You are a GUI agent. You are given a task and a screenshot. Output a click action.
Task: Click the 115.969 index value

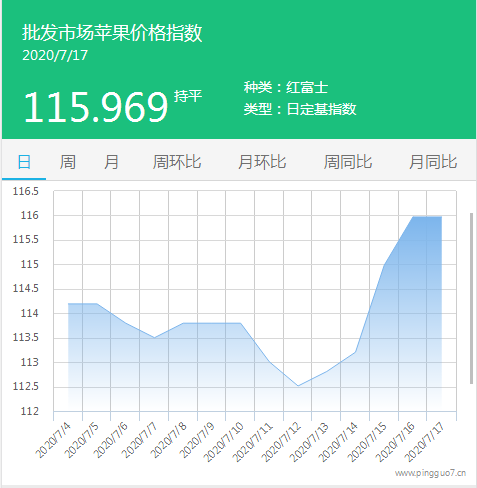tap(96, 107)
